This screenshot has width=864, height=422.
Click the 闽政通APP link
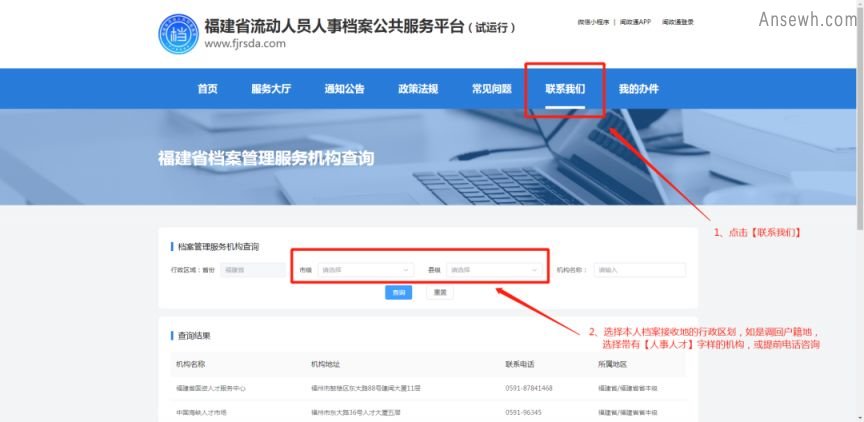pos(635,22)
